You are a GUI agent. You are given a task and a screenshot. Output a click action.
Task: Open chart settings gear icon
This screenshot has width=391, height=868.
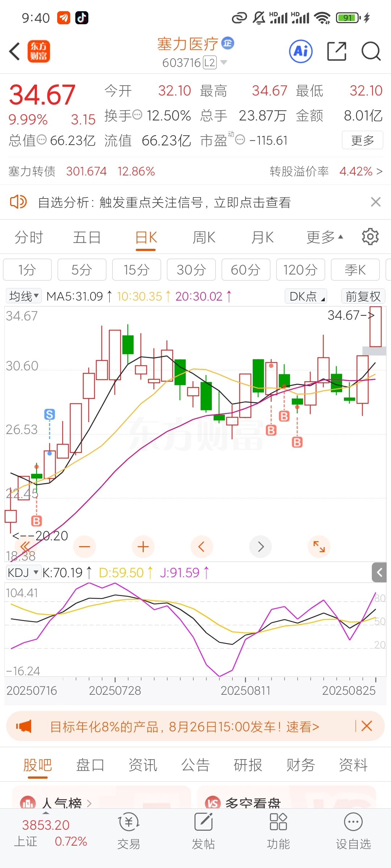tap(370, 237)
